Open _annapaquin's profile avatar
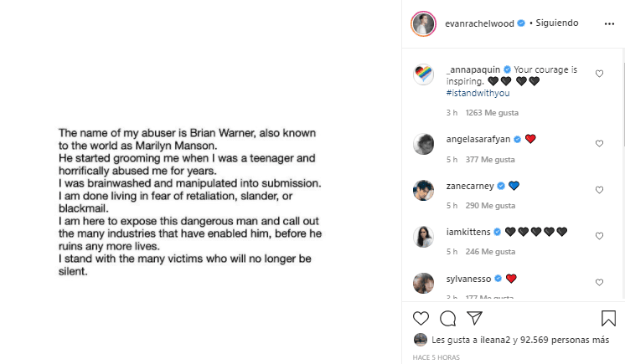Viewport: 625px width, 364px height. tap(423, 74)
